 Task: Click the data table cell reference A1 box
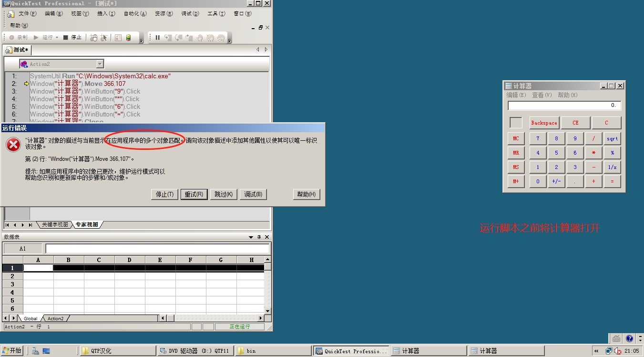point(23,249)
